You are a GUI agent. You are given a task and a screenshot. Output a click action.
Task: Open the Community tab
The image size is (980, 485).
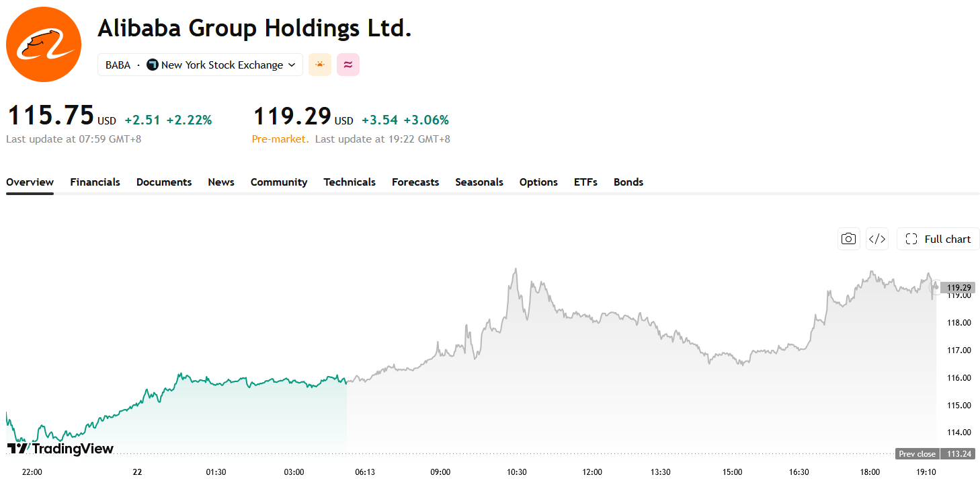[279, 182]
